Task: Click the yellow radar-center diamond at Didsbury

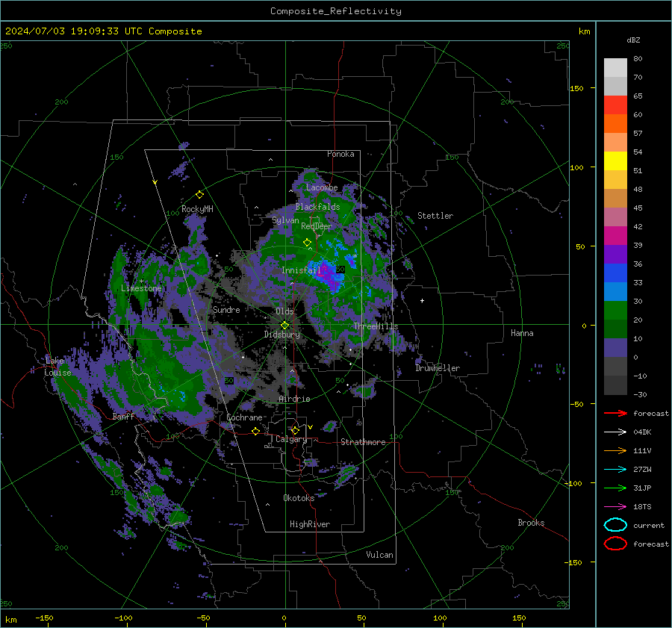Action: pos(284,326)
